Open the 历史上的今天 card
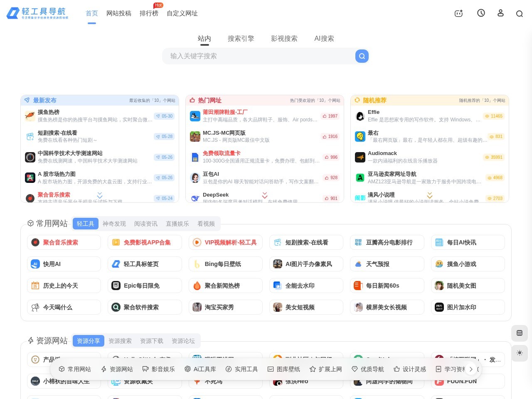 click(x=64, y=286)
